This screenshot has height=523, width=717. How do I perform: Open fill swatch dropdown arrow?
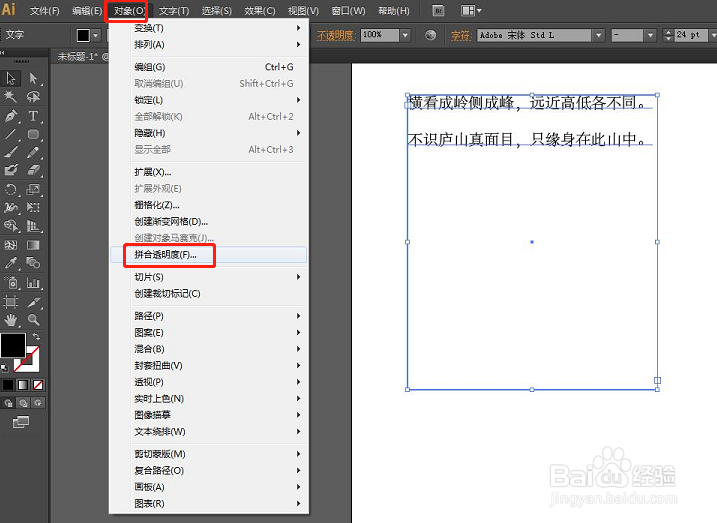[95, 35]
